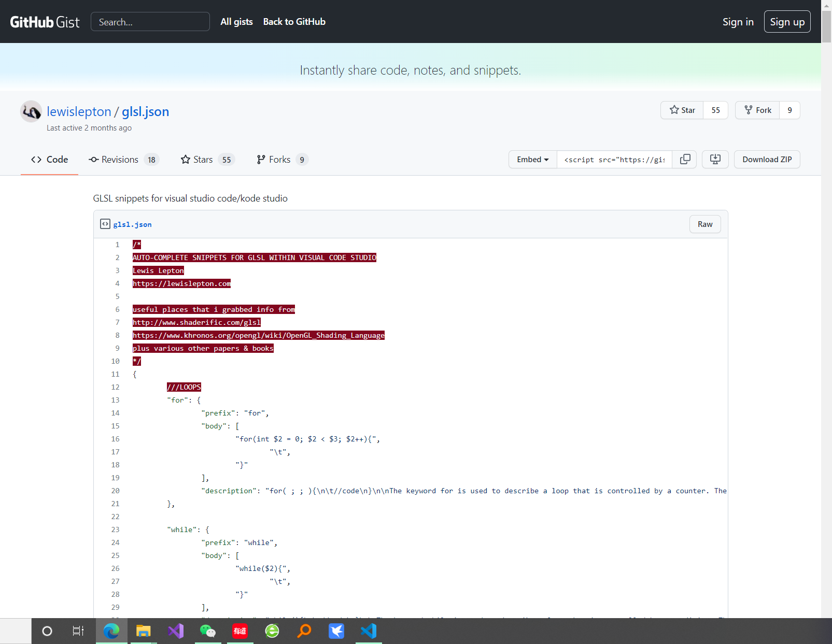Image resolution: width=832 pixels, height=644 pixels.
Task: Star this gist
Action: (682, 110)
